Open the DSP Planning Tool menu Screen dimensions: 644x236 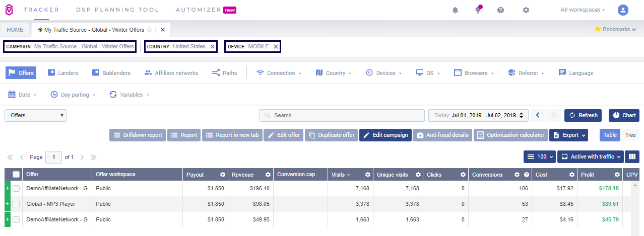pyautogui.click(x=117, y=10)
